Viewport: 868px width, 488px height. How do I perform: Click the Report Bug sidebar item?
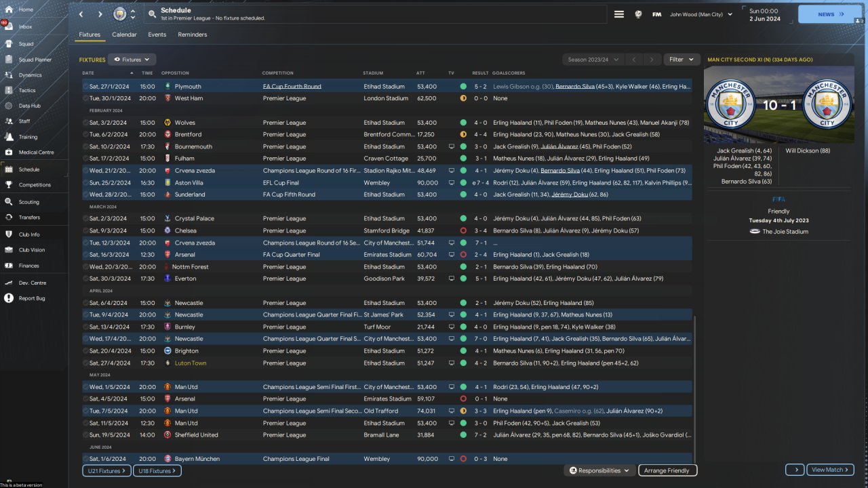point(32,298)
